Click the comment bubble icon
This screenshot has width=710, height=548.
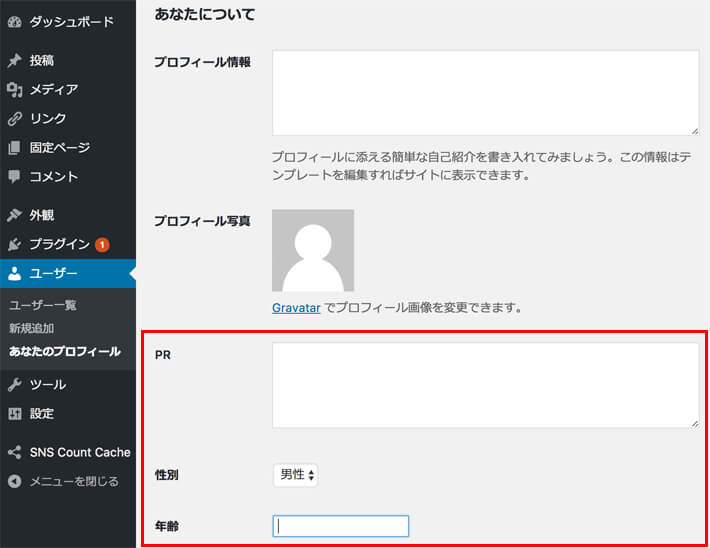[x=15, y=177]
